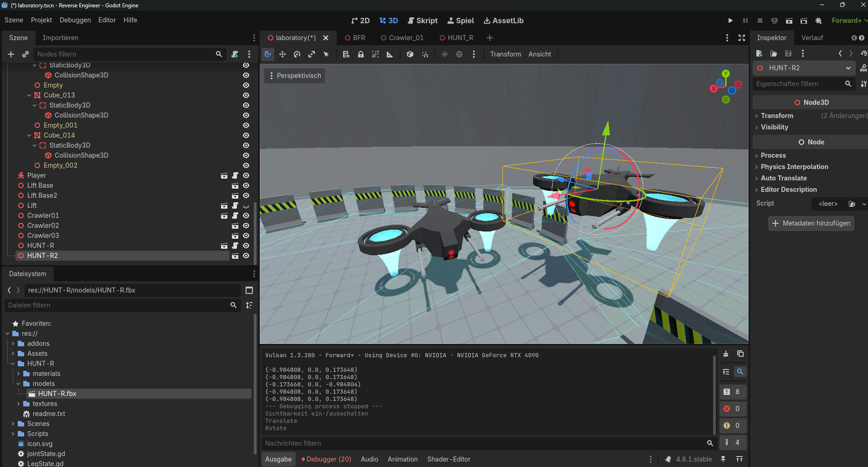
Task: Open the object history icon in Inspektor
Action: pyautogui.click(x=864, y=53)
